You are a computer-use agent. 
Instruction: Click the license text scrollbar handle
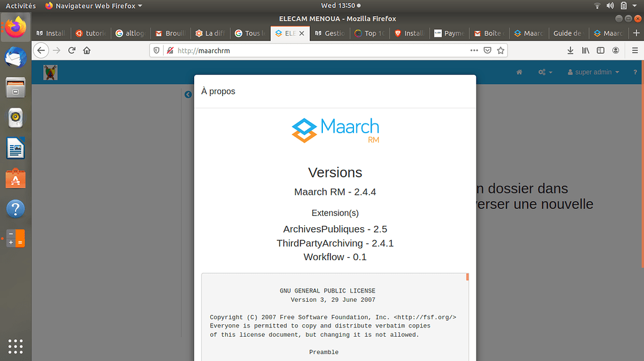[x=467, y=277]
